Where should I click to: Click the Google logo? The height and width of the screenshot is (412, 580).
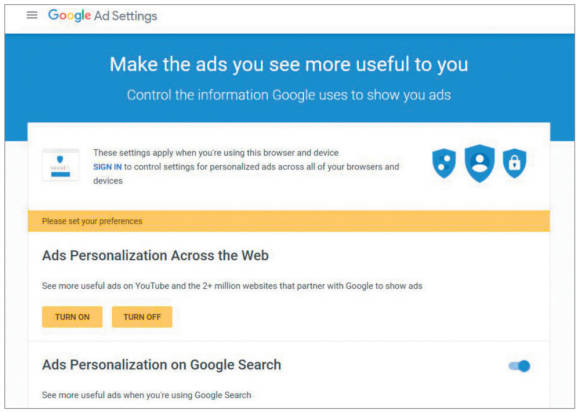[x=70, y=16]
